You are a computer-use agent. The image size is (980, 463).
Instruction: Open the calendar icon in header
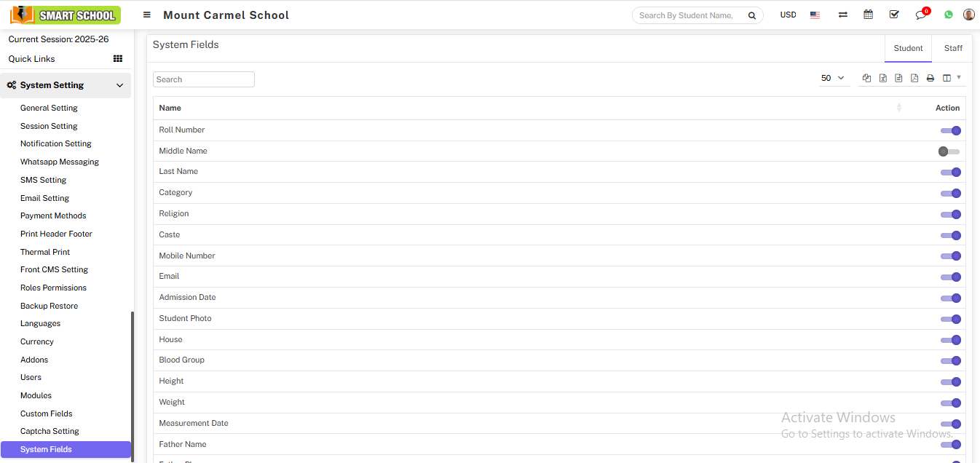868,15
